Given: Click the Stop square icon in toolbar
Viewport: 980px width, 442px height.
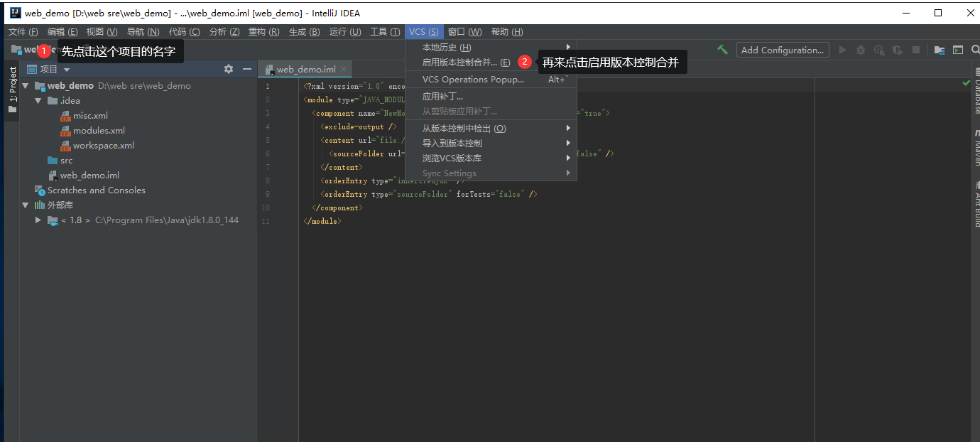Looking at the screenshot, I should pyautogui.click(x=916, y=50).
